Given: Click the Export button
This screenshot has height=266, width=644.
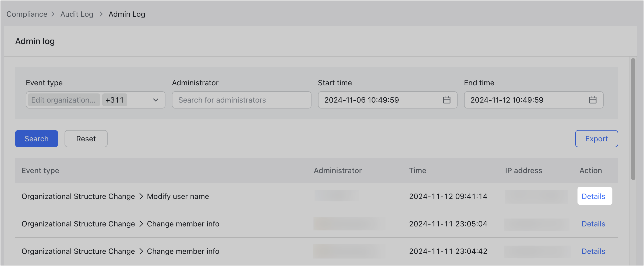Looking at the screenshot, I should pos(596,139).
